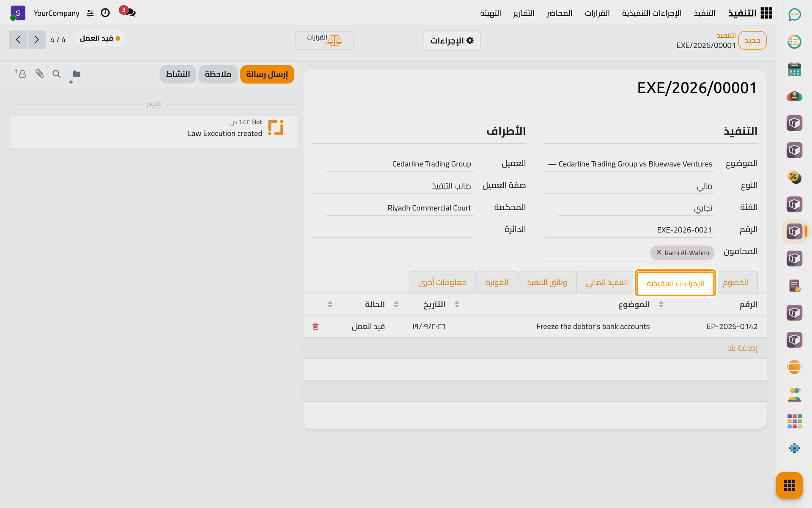Viewport: 812px width, 508px height.
Task: Click إضافة بند add line link
Action: [742, 348]
